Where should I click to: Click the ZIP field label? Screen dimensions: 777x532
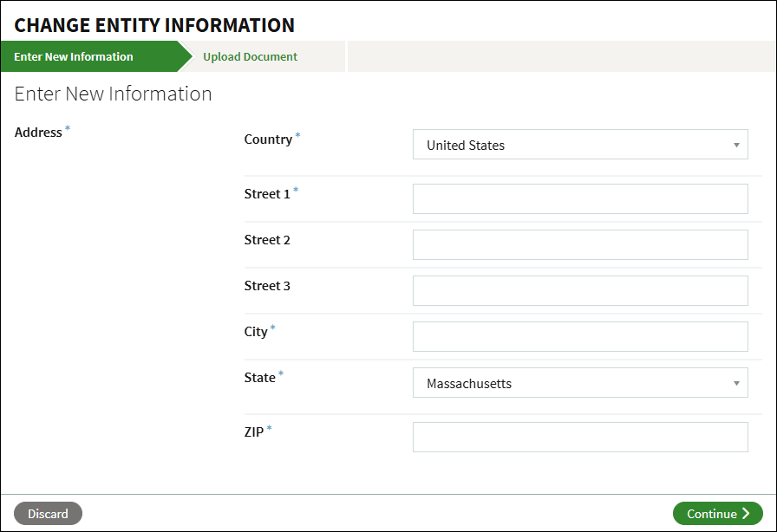254,432
